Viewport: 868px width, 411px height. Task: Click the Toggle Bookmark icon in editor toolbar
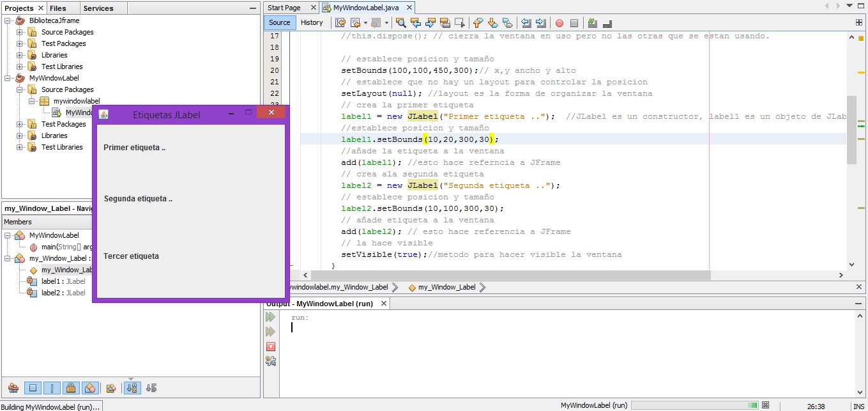click(508, 23)
